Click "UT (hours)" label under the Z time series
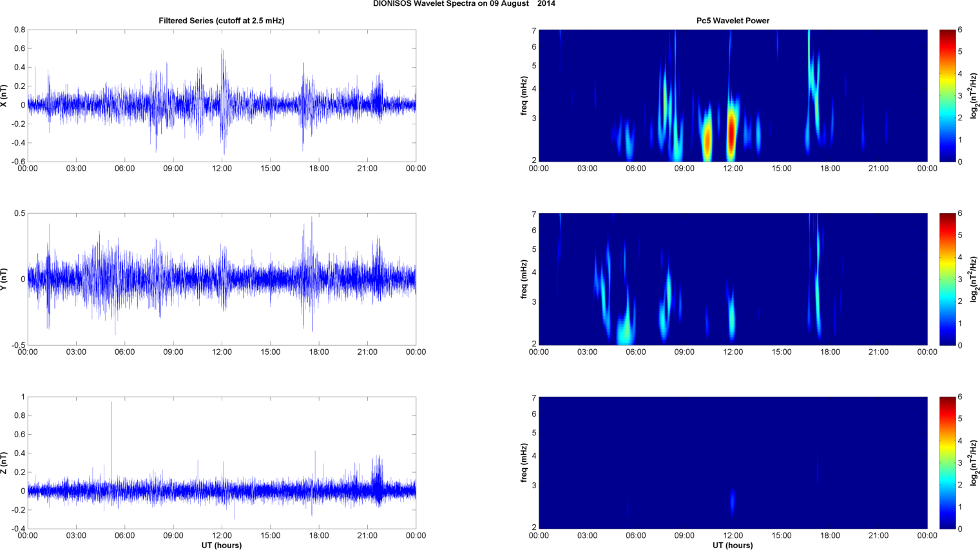Image resolution: width=980 pixels, height=550 pixels. coord(222,545)
